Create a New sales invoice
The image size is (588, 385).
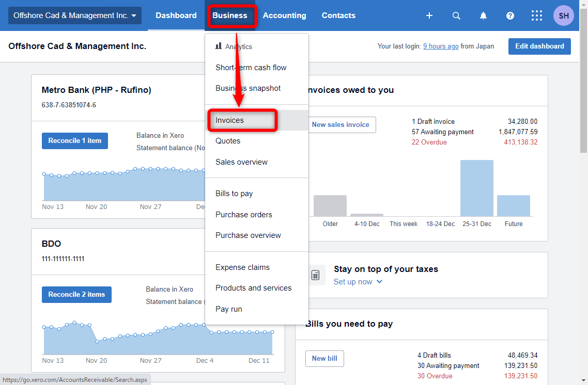coord(341,125)
